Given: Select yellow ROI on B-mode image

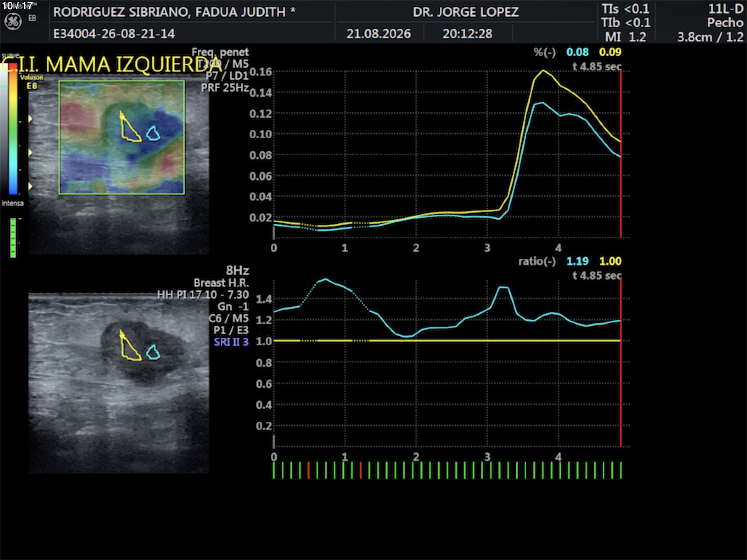Looking at the screenshot, I should 130,345.
